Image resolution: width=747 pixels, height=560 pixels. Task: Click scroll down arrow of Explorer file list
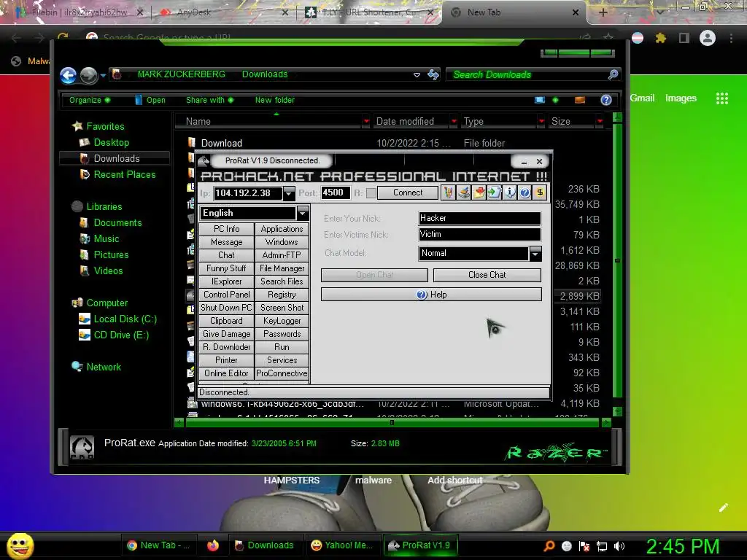[617, 411]
